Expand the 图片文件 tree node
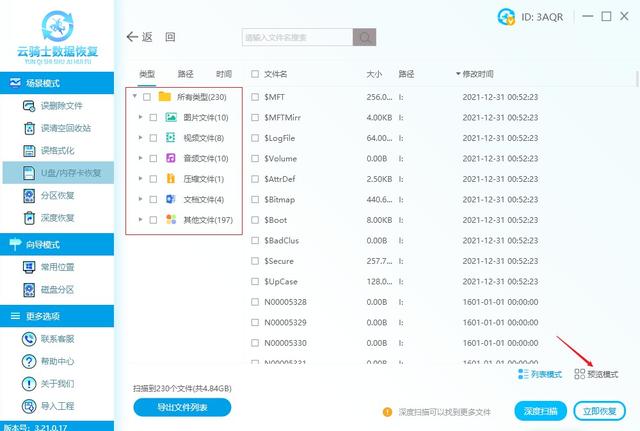 pyautogui.click(x=140, y=117)
